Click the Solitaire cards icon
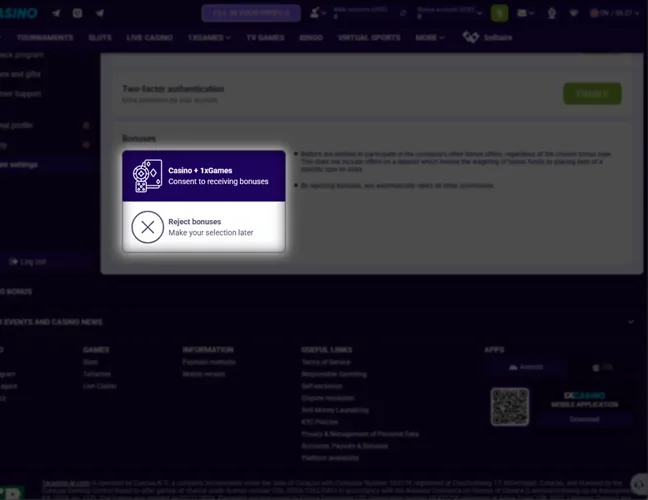 pos(470,37)
